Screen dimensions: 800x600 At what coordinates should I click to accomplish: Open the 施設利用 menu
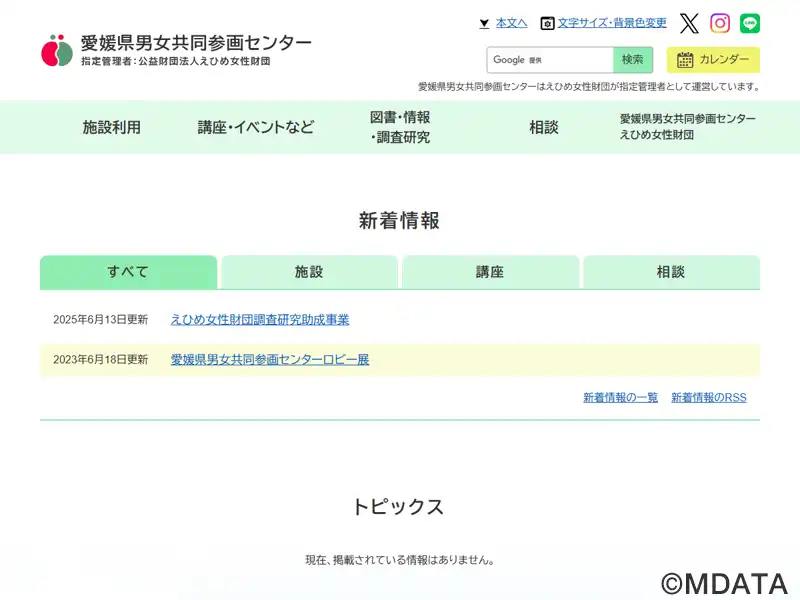click(x=112, y=127)
